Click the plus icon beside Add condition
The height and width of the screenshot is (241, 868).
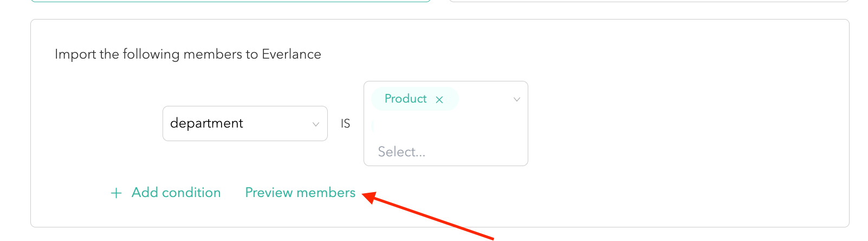(x=116, y=193)
